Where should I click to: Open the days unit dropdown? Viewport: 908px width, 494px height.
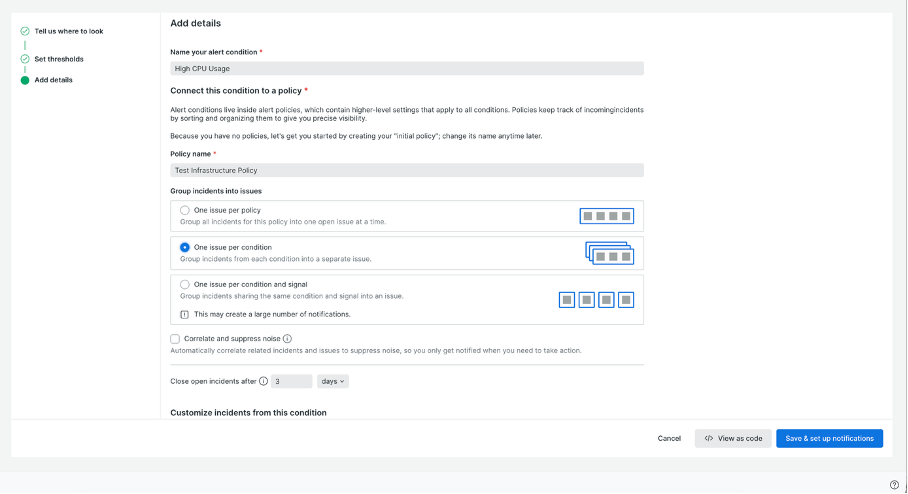[x=332, y=381]
